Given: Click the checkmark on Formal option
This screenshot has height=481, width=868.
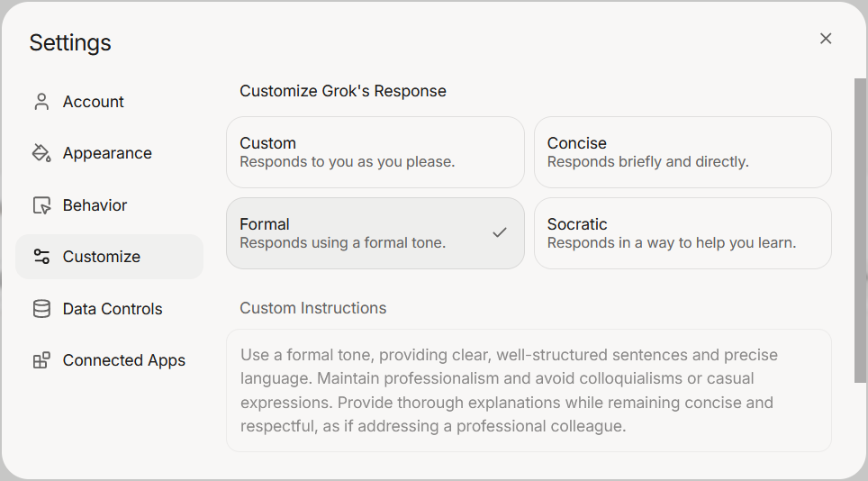Looking at the screenshot, I should (x=500, y=232).
